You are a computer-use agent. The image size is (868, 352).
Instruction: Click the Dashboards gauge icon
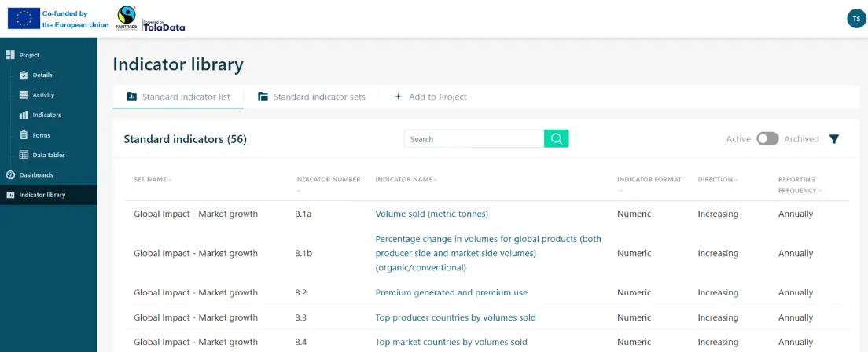tap(11, 174)
